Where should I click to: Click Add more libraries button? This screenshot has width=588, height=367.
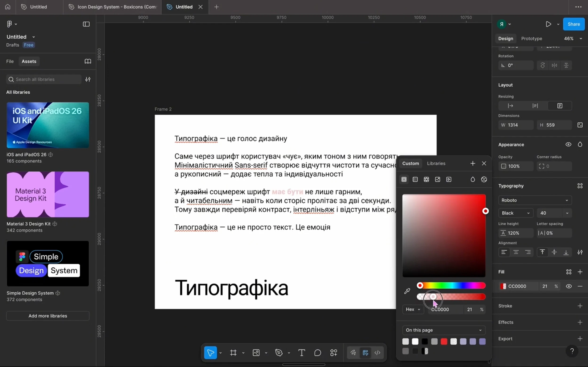point(48,316)
